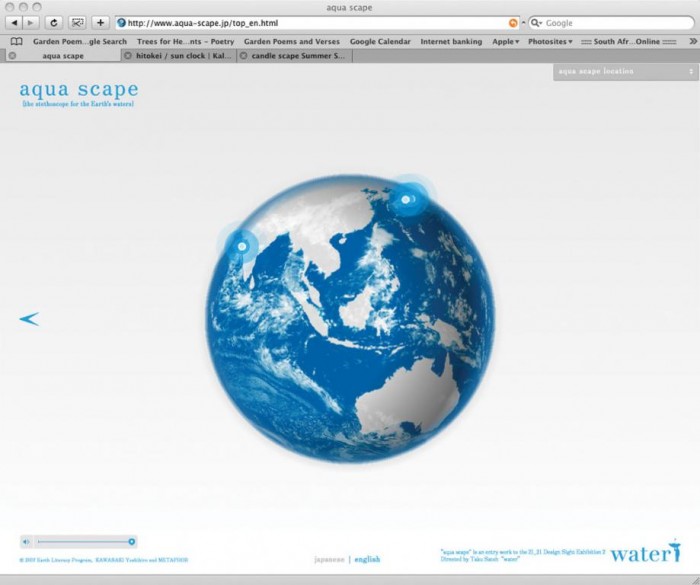Open the bookmarks library book icon
700x585 pixels.
[x=17, y=42]
